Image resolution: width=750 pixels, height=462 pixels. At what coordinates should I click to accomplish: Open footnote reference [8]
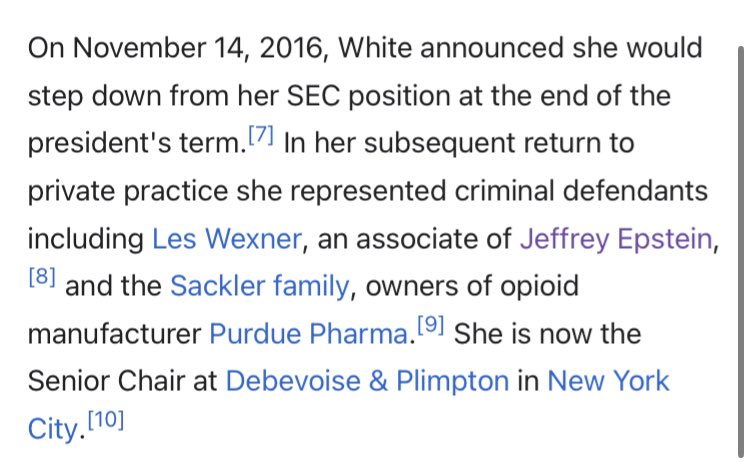click(x=42, y=280)
